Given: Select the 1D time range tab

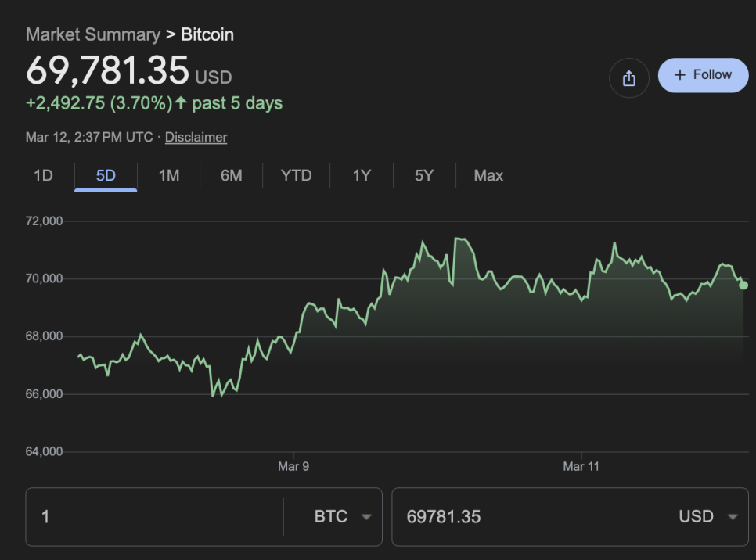Looking at the screenshot, I should tap(43, 176).
